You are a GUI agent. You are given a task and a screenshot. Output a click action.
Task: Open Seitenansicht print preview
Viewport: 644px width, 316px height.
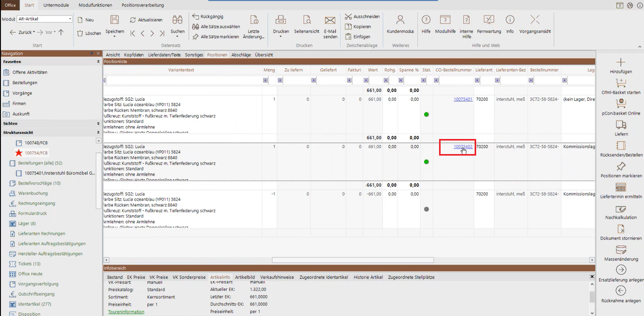click(306, 20)
